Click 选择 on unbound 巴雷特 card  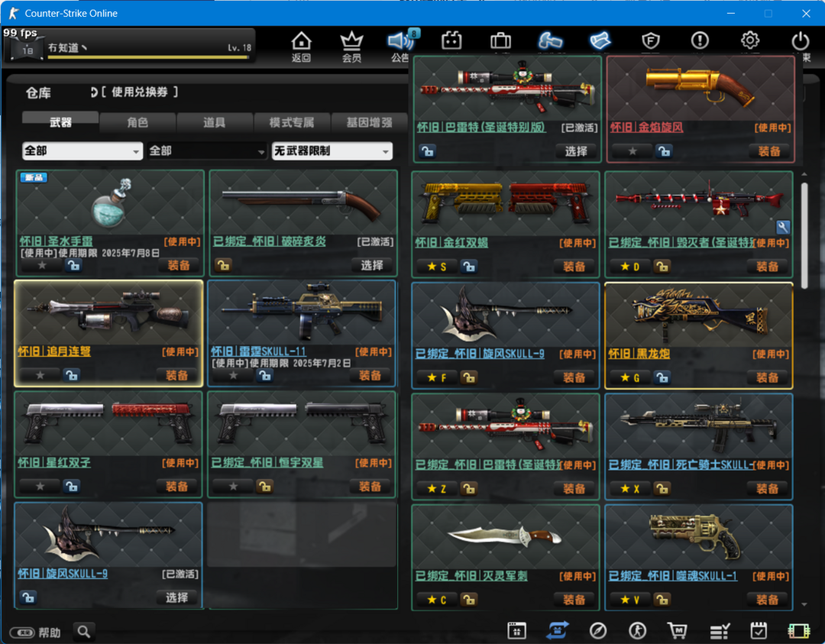pos(576,151)
